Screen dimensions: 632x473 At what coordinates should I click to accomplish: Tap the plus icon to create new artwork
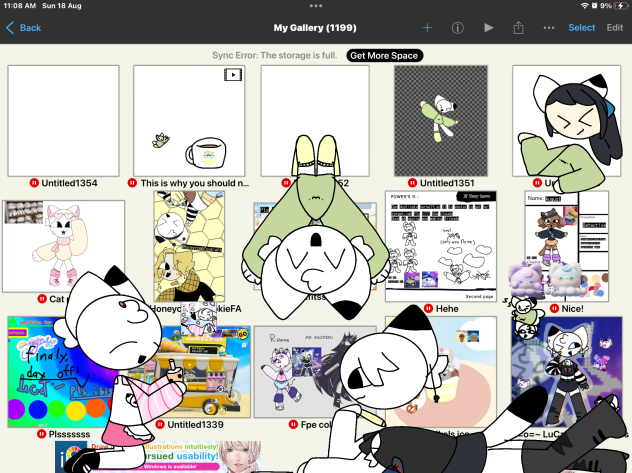click(427, 28)
